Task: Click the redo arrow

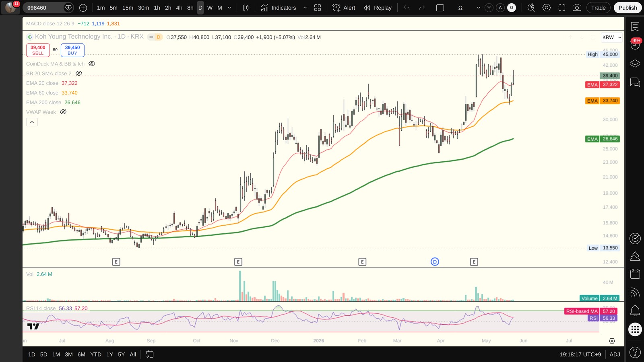Action: 422,8
